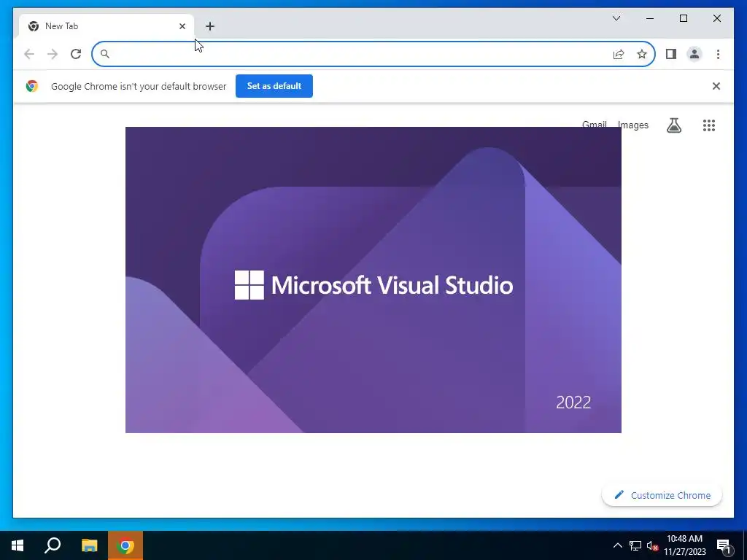Open the network status tray icon
This screenshot has height=560, width=747.
click(x=635, y=545)
